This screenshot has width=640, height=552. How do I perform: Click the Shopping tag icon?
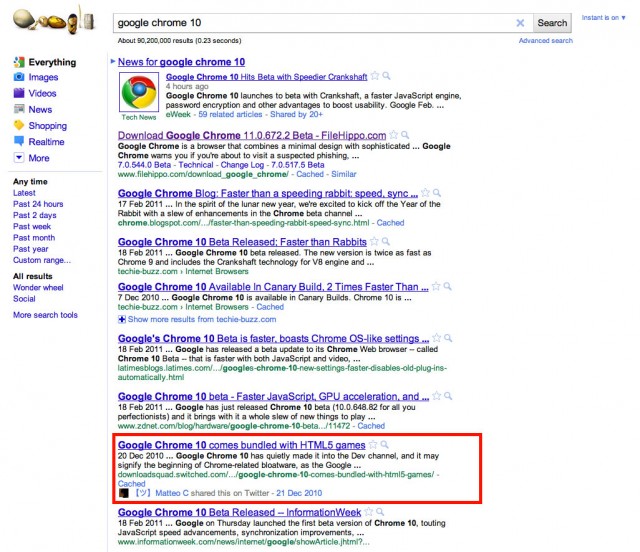point(19,125)
